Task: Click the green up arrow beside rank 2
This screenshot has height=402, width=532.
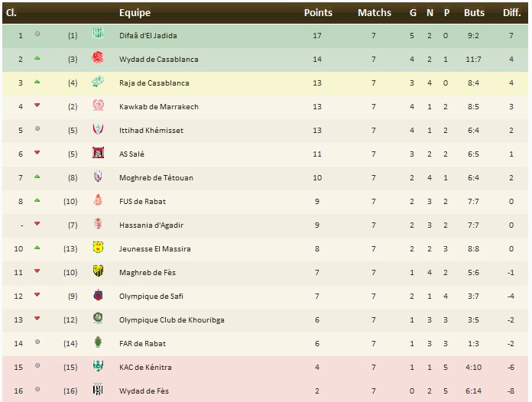Action: [37, 58]
